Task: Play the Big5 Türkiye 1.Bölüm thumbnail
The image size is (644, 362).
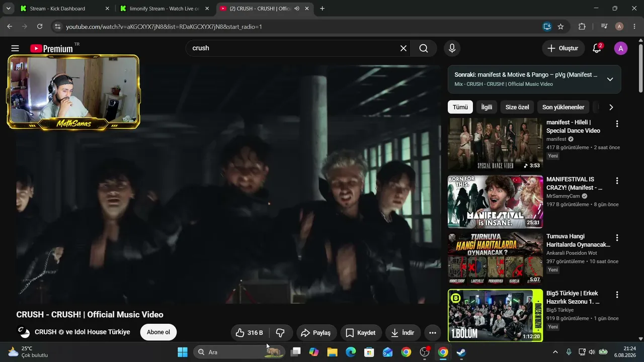Action: pyautogui.click(x=495, y=315)
